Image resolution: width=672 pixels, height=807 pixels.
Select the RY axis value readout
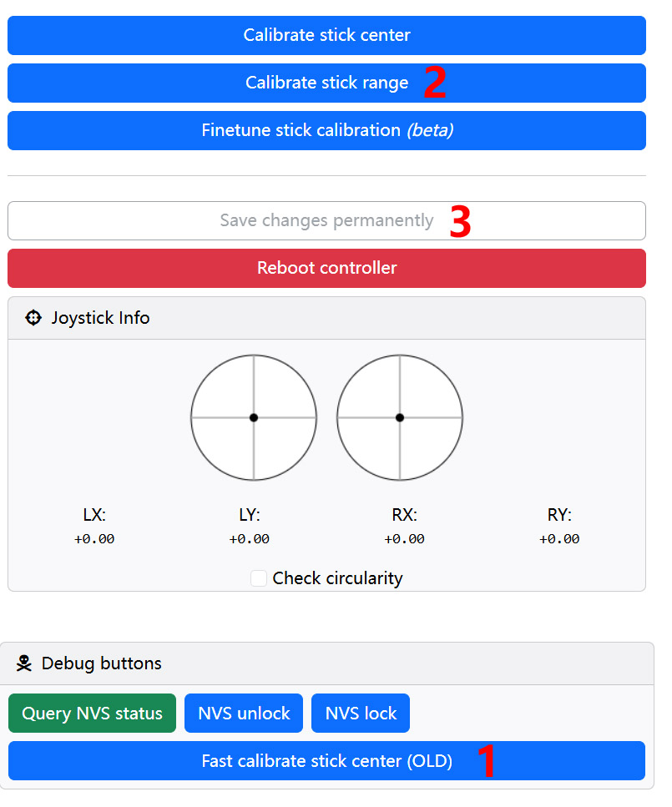[x=559, y=539]
